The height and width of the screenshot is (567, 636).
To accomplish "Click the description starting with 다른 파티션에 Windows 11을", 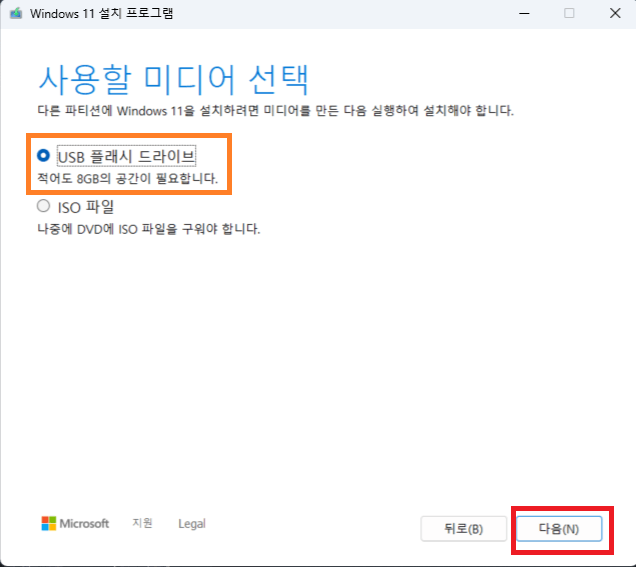I will pyautogui.click(x=275, y=110).
